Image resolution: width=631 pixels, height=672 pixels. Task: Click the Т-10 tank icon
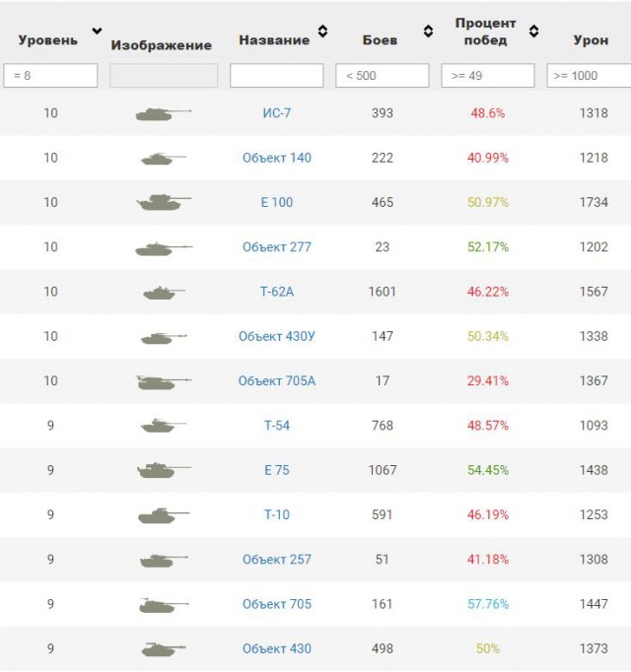pos(164,515)
